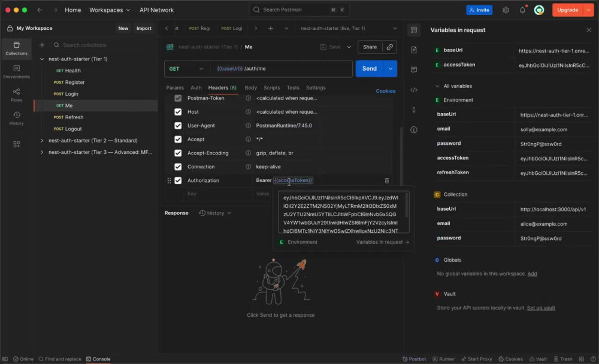Collapse the All variables section
This screenshot has height=364, width=599.
coord(437,86)
